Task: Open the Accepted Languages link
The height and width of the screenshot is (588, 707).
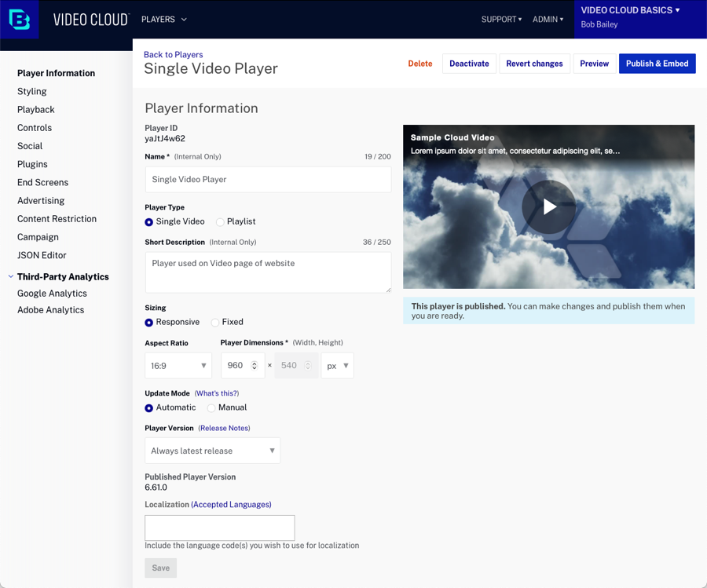Action: 231,505
